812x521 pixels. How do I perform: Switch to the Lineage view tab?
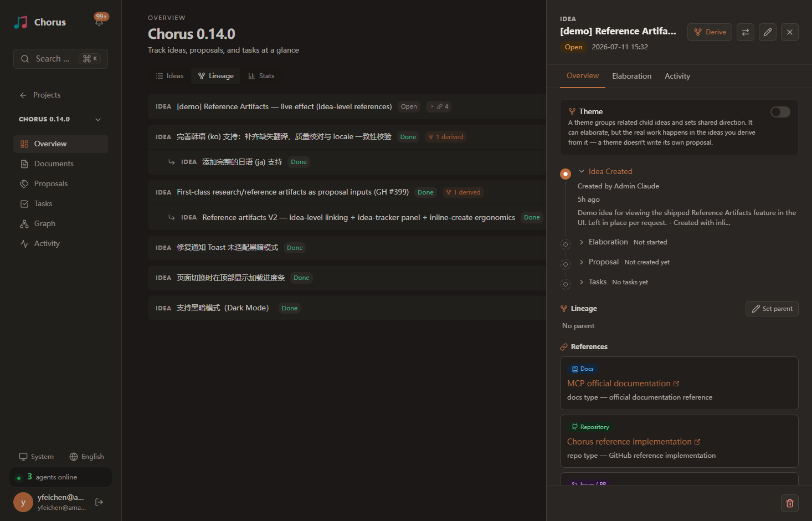(216, 76)
